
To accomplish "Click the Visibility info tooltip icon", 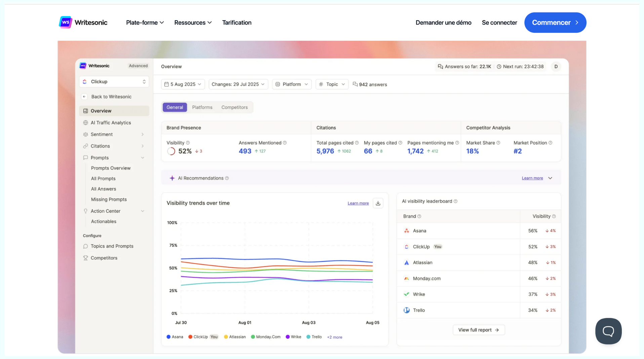I will click(189, 142).
